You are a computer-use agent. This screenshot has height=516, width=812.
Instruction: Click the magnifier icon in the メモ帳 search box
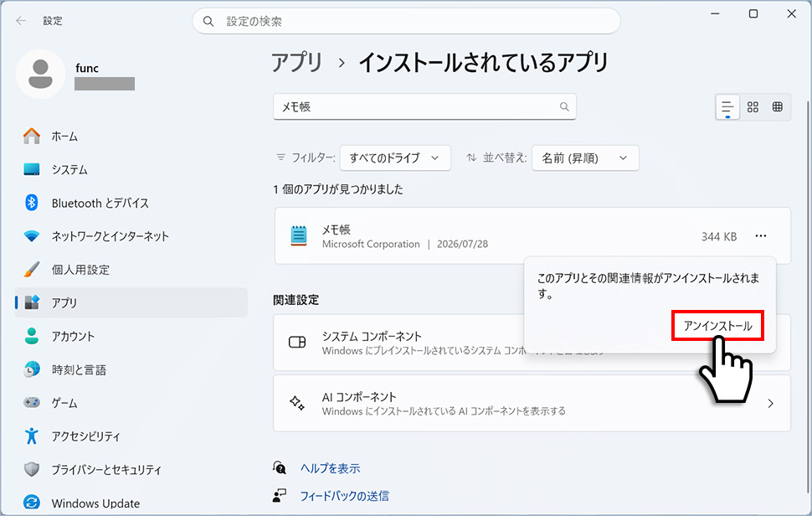pos(564,106)
